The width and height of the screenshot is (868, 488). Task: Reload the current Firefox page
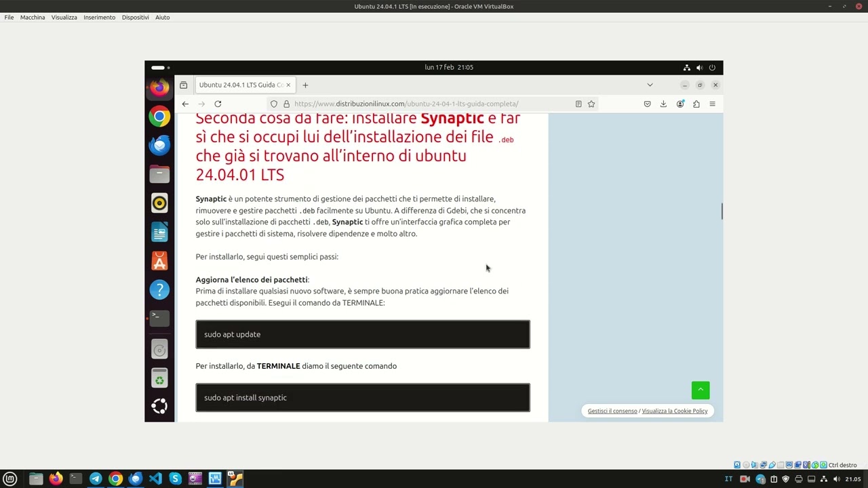(218, 104)
